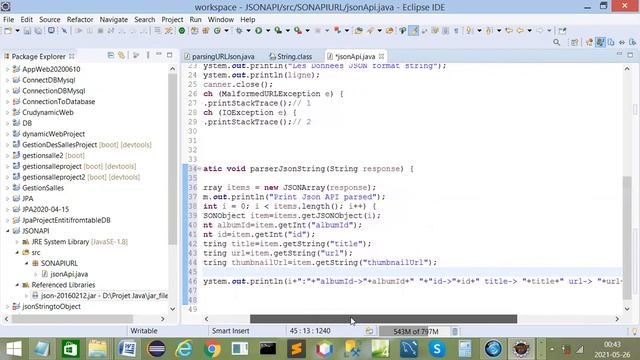This screenshot has height=360, width=640.
Task: Expand the jsonStringtoObject project
Action: pos(7,307)
